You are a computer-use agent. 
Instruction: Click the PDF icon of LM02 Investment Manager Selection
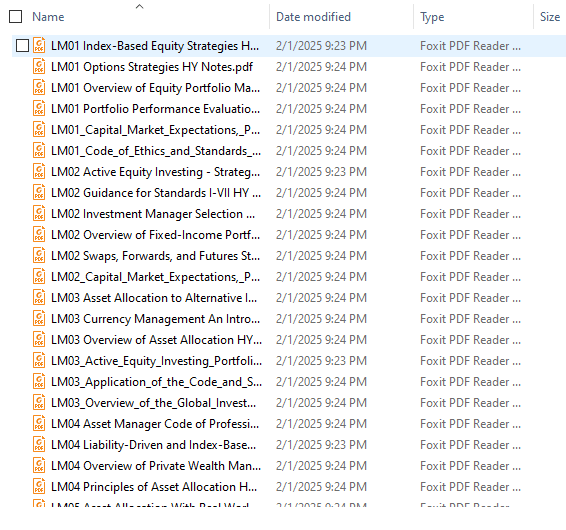tap(39, 214)
